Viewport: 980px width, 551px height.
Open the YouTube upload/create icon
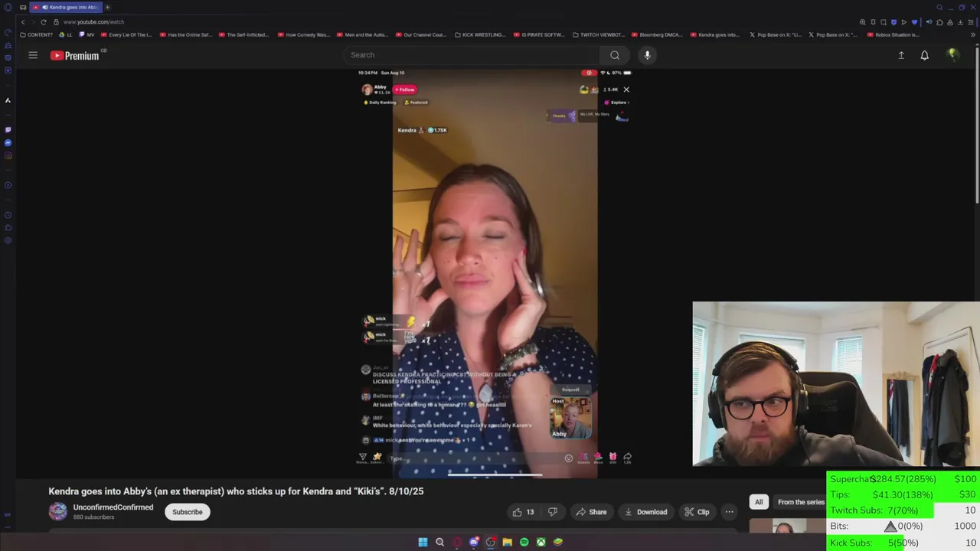(x=901, y=55)
